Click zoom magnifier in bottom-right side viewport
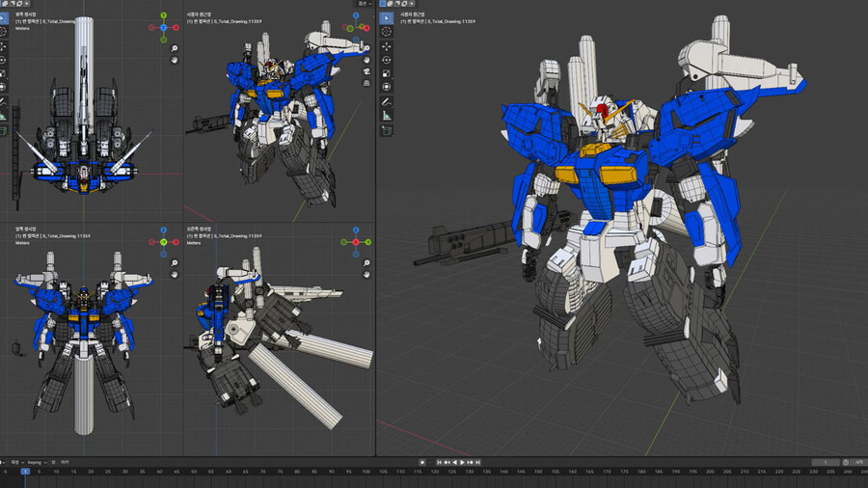The image size is (868, 488). (x=366, y=263)
